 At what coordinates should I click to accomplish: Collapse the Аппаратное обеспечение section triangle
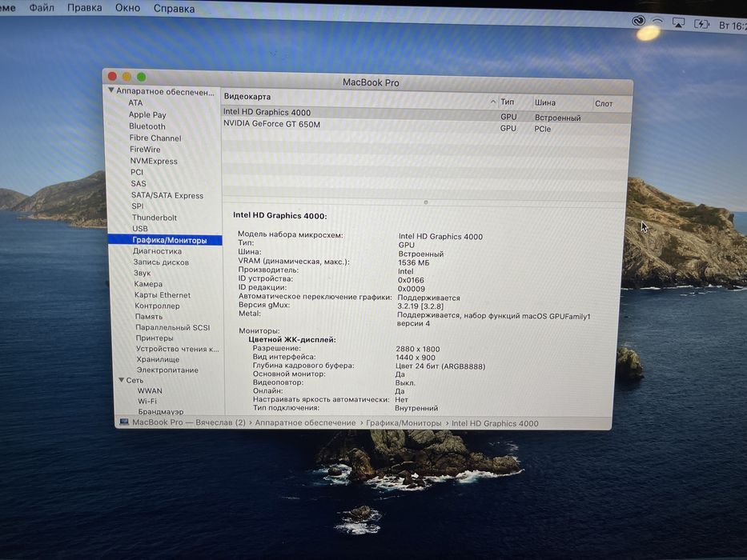pos(111,90)
